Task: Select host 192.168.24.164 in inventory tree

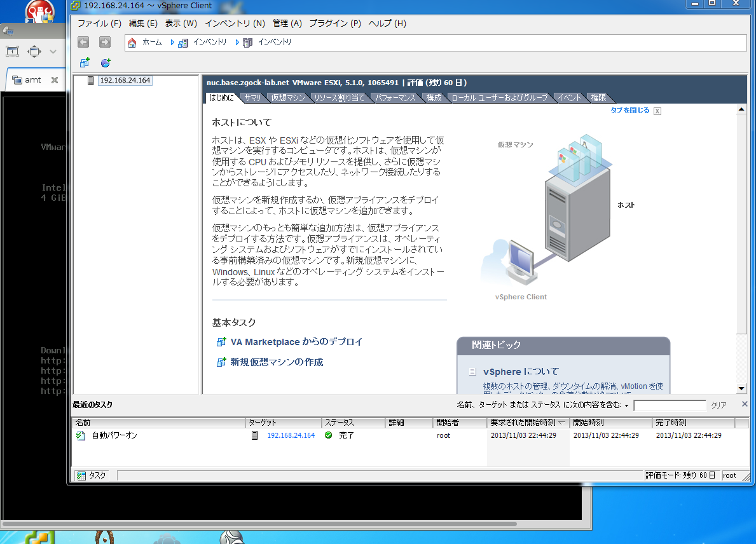Action: 125,81
